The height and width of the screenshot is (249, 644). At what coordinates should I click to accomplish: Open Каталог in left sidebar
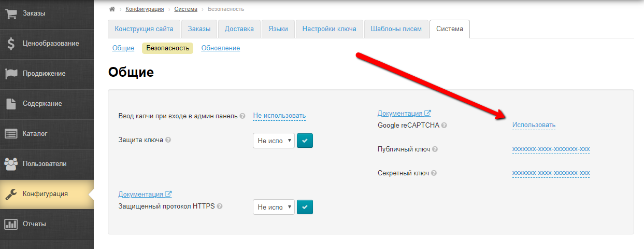pos(47,134)
